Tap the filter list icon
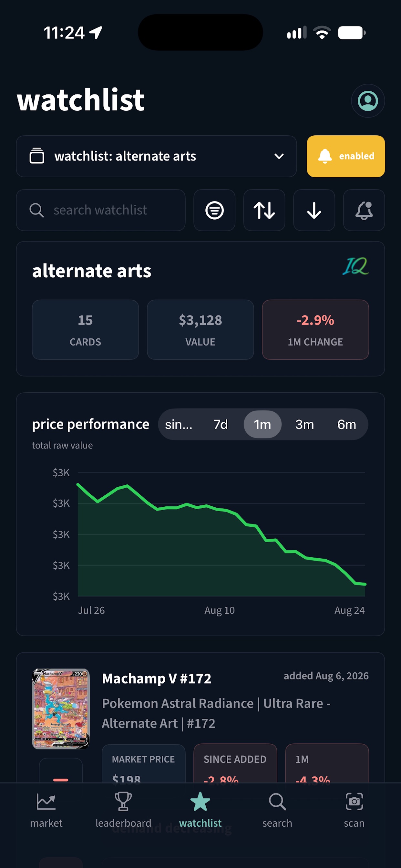The width and height of the screenshot is (401, 868). click(x=214, y=210)
